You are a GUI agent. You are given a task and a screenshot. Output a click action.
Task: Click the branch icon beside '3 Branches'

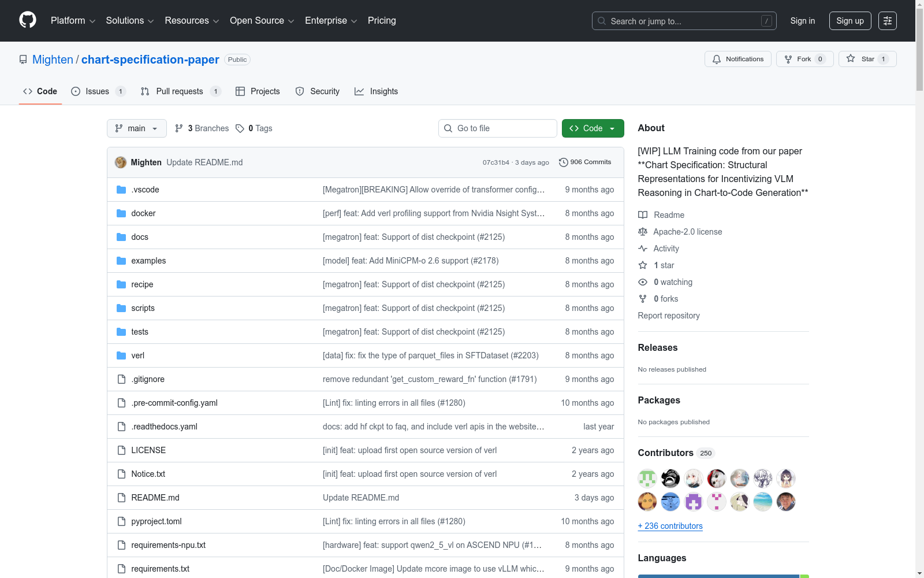coord(179,128)
